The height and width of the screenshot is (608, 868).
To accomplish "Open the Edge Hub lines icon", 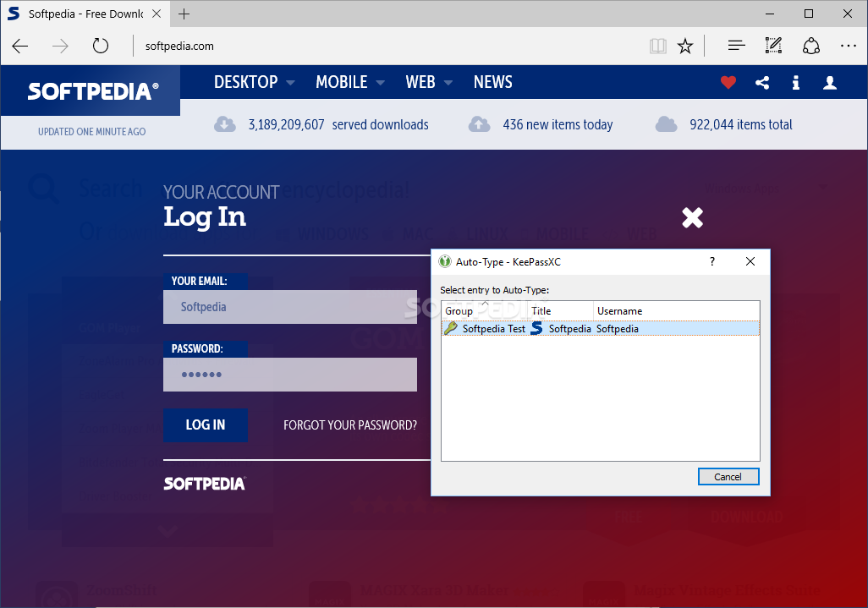I will [736, 46].
